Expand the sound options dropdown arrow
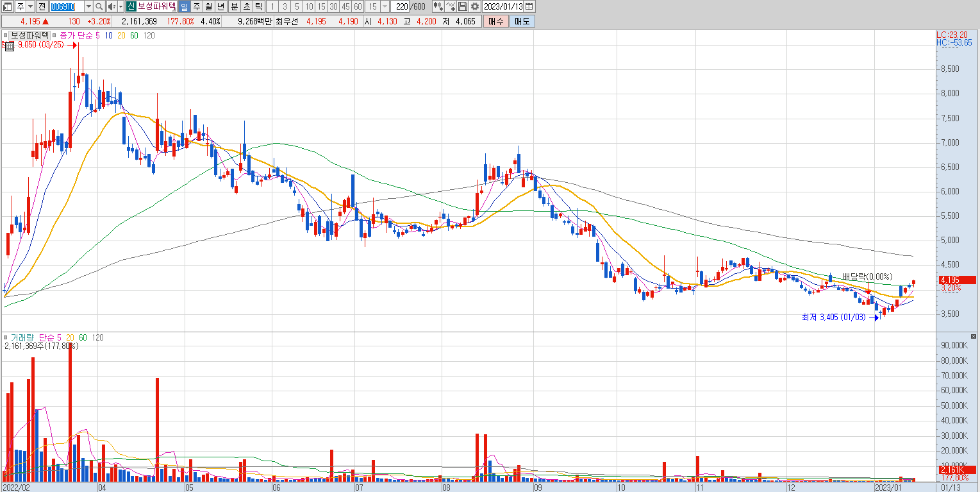 [120, 6]
